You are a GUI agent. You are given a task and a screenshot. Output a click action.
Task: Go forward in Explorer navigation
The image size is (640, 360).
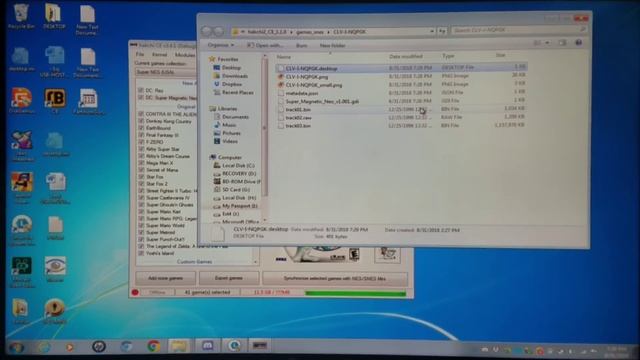click(219, 31)
